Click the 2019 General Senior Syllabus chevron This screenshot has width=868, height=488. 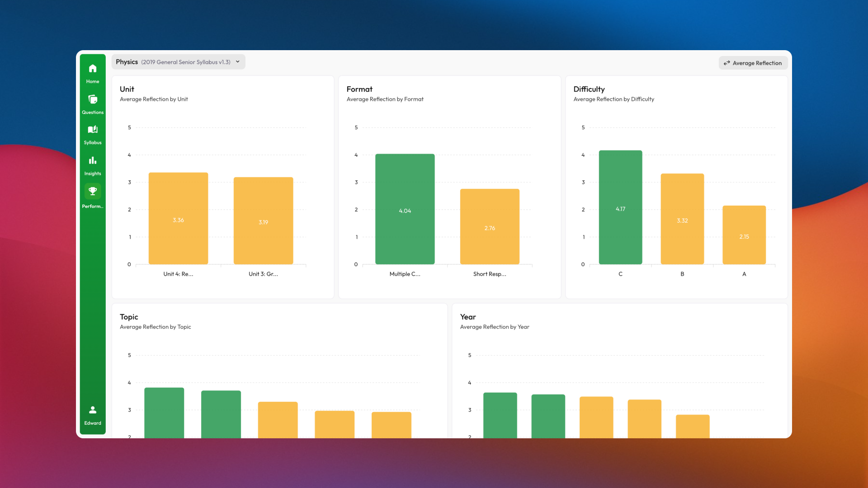coord(238,62)
